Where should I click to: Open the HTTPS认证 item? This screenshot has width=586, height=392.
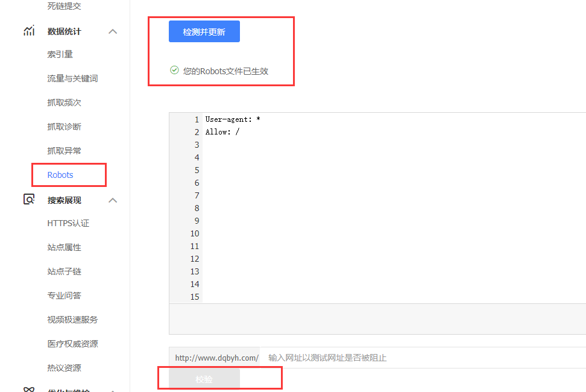pyautogui.click(x=68, y=224)
